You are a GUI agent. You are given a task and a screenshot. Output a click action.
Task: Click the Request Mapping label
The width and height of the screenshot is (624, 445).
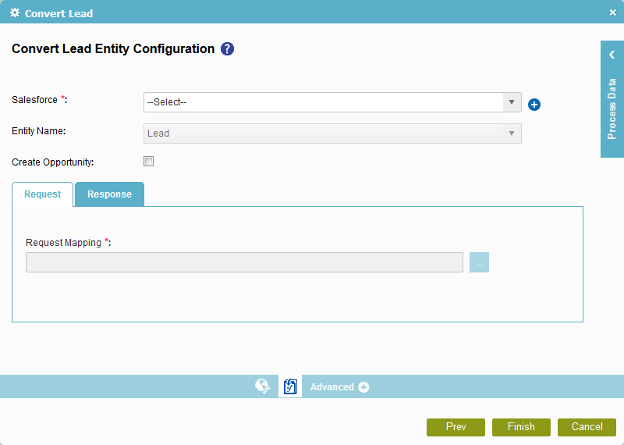68,242
